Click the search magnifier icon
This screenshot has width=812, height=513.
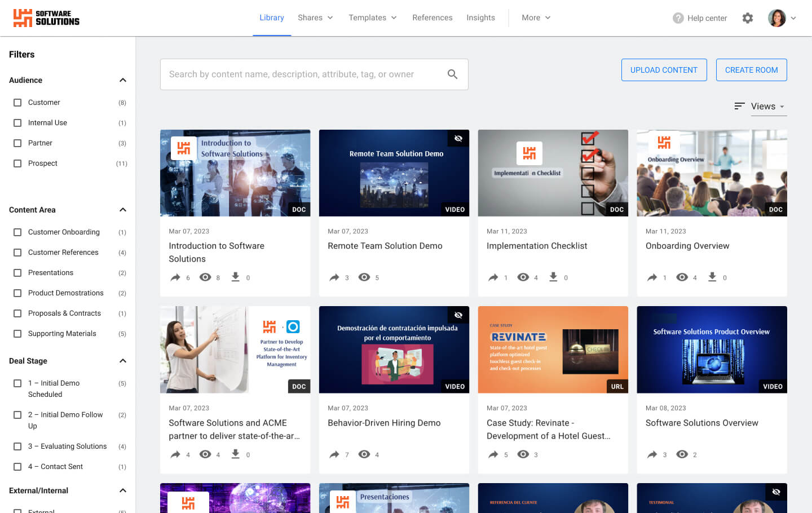point(452,74)
